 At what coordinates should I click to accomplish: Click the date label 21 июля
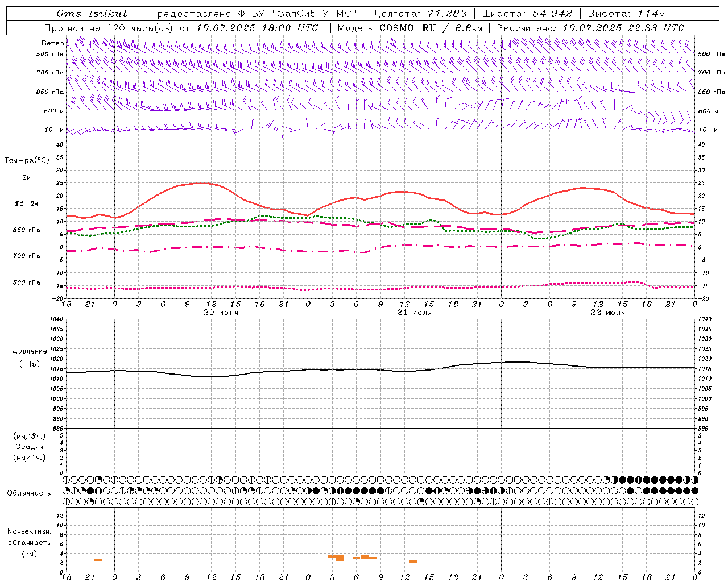point(415,313)
